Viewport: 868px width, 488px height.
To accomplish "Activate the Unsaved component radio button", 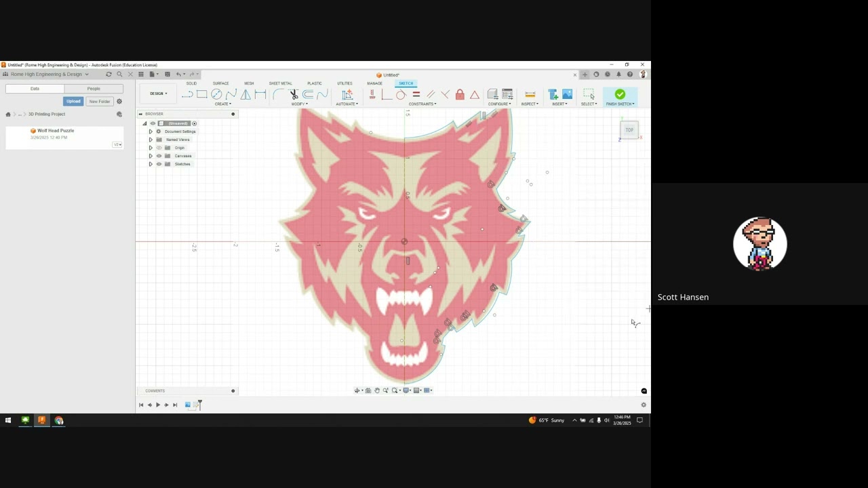I will click(194, 123).
